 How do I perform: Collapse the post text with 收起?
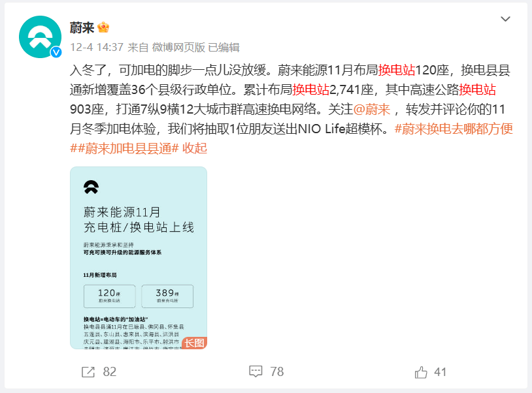click(195, 148)
